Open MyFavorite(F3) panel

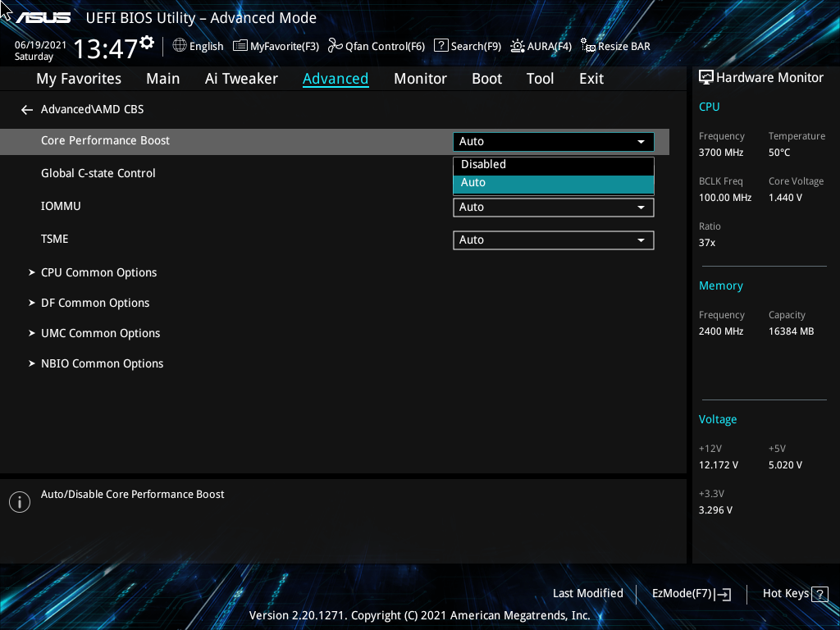coord(276,46)
